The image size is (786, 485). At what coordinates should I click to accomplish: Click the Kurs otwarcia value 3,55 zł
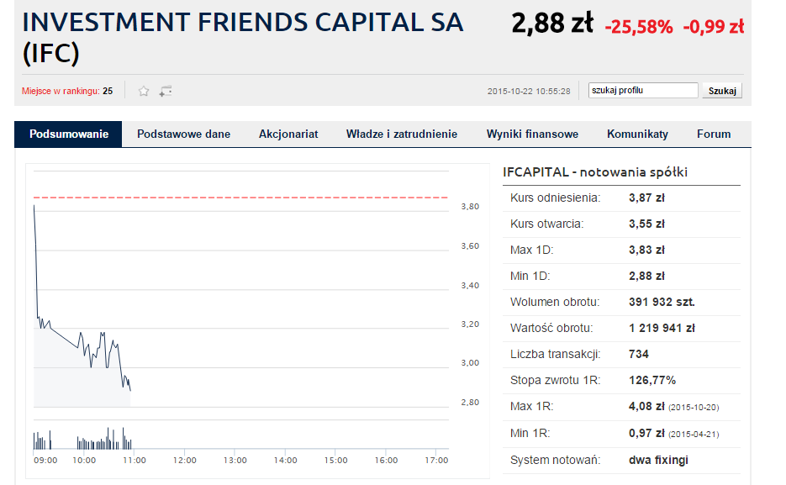(647, 224)
